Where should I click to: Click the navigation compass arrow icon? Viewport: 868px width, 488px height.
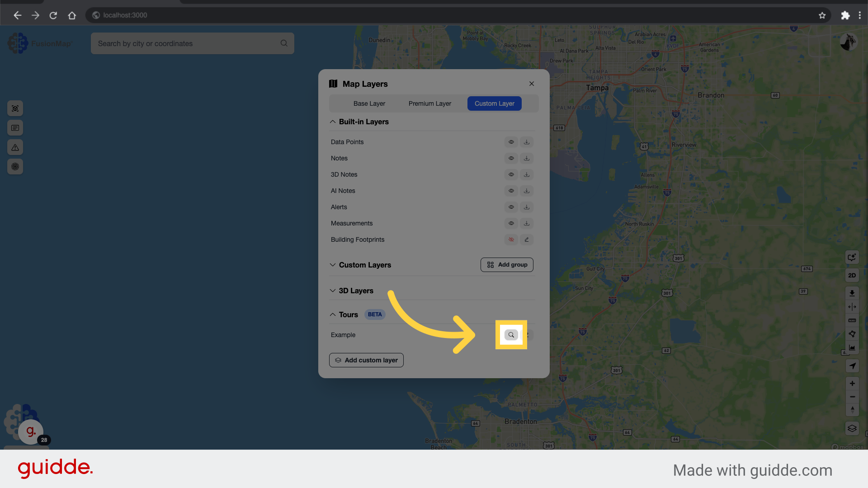click(853, 366)
